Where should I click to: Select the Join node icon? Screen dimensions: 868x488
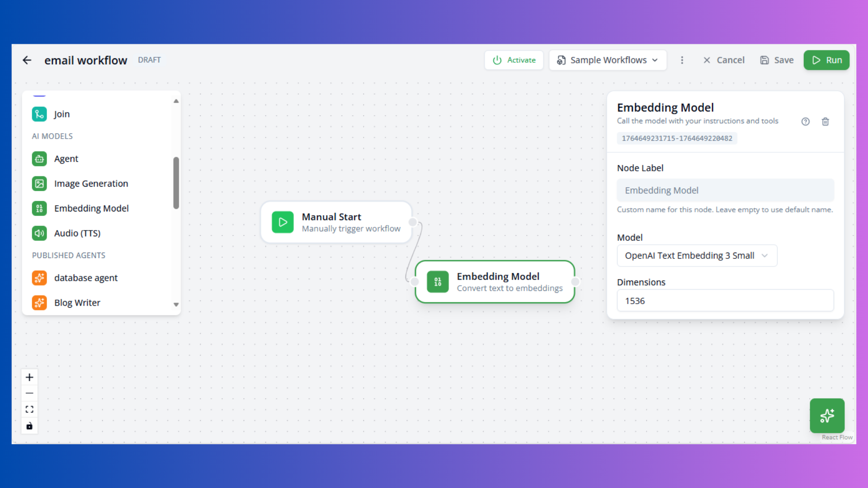point(39,114)
